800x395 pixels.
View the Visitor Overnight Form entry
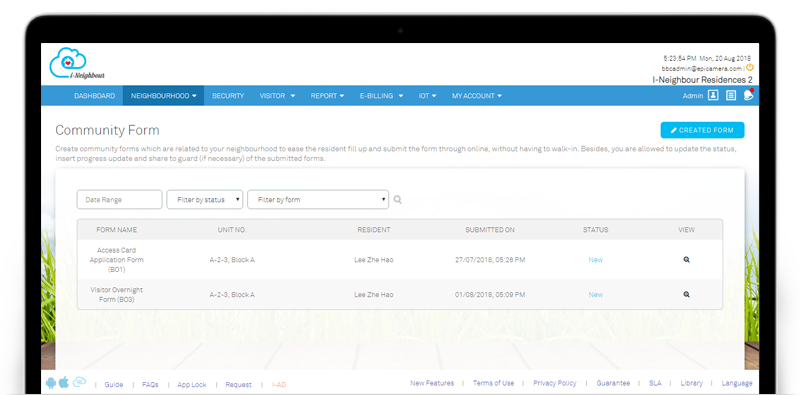tap(686, 294)
